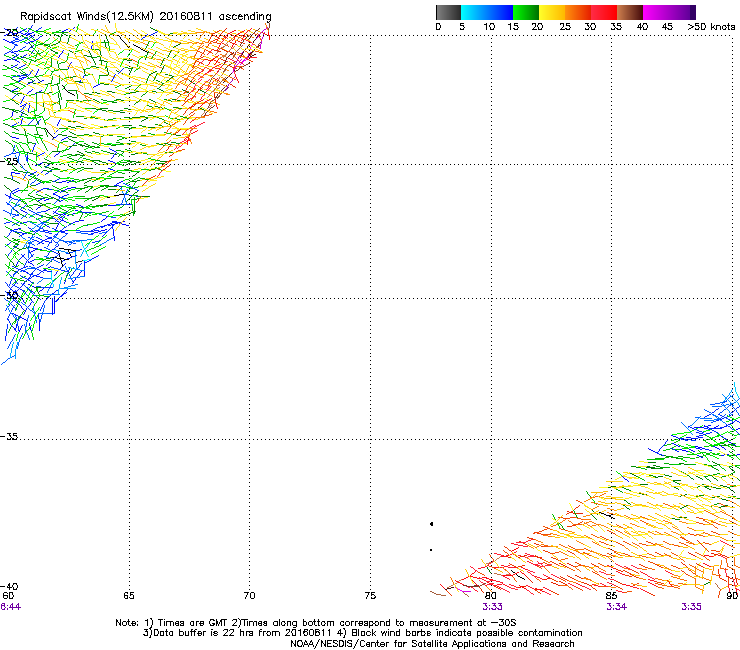The width and height of the screenshot is (740, 650).
Task: Click the note '4) Black wind barbs indicate possible contamination'
Action: [x=461, y=633]
